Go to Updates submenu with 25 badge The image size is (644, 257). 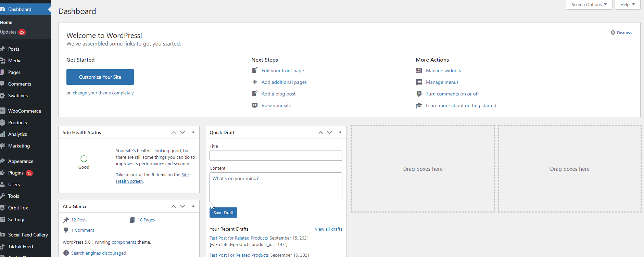[x=13, y=32]
